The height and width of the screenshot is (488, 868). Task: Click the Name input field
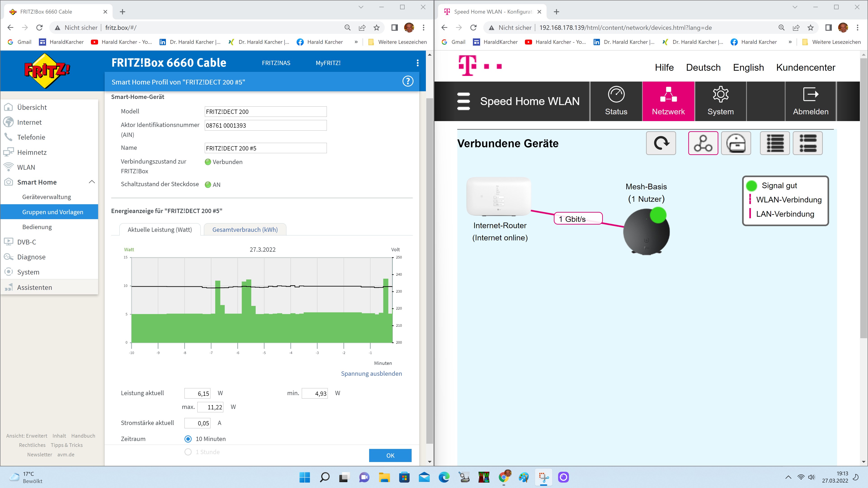click(x=266, y=148)
